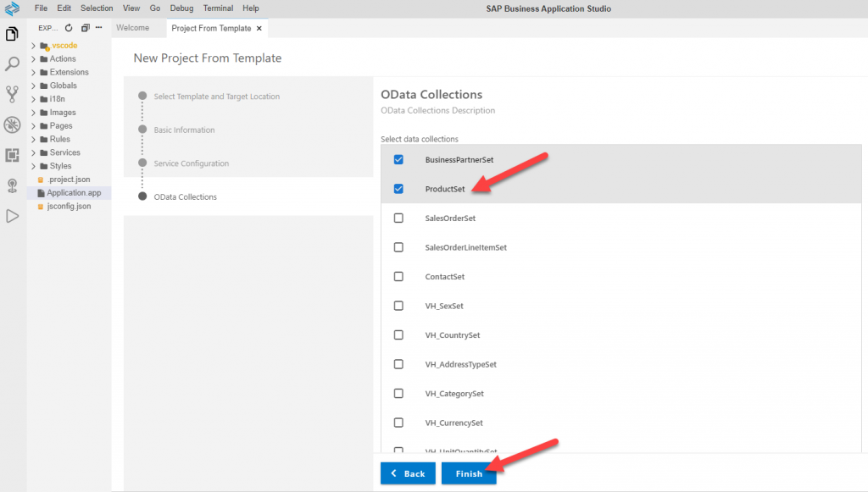Expand the Actions folder chevron
Image resolution: width=868 pixels, height=492 pixels.
point(33,59)
